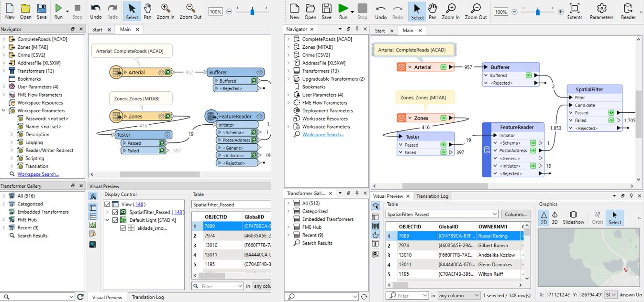Toggle the feature cache eye on Arterial

pyautogui.click(x=443, y=67)
